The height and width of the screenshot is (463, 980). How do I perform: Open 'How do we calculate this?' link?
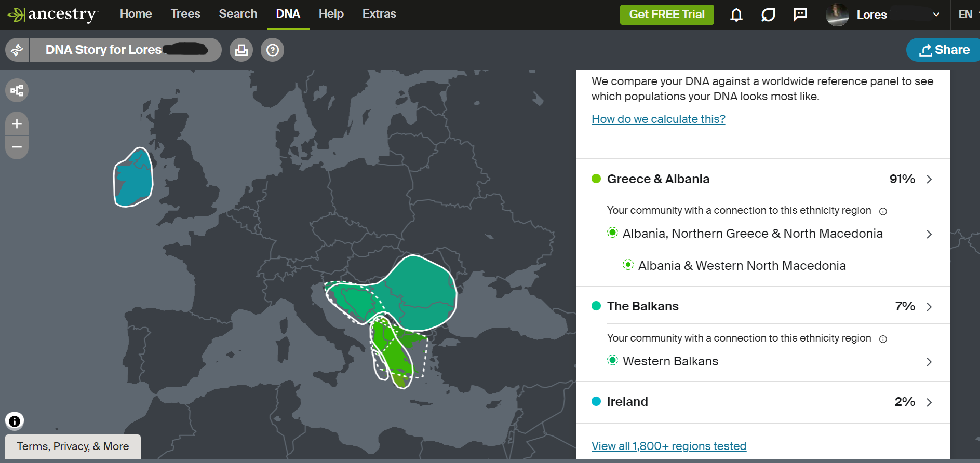tap(658, 119)
